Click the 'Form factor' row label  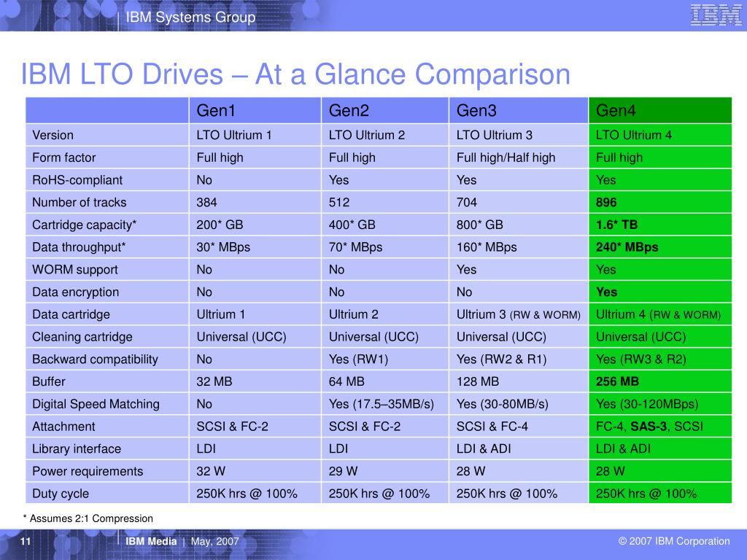(64, 157)
